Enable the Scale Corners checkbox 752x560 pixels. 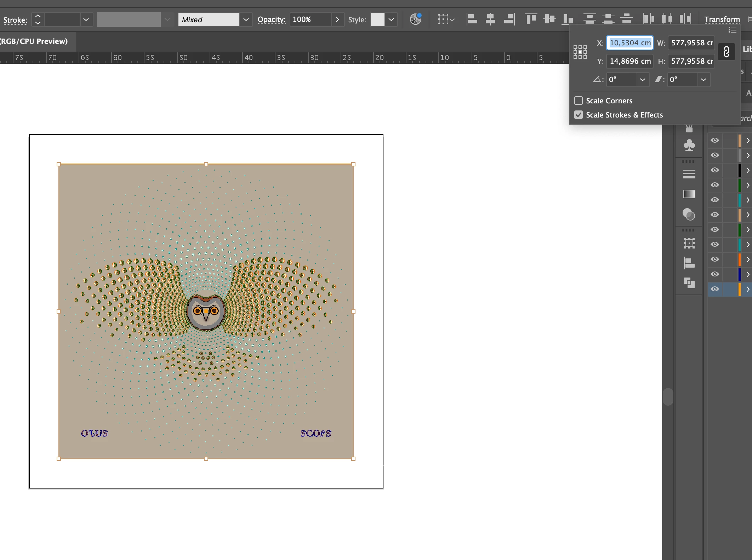tap(579, 101)
